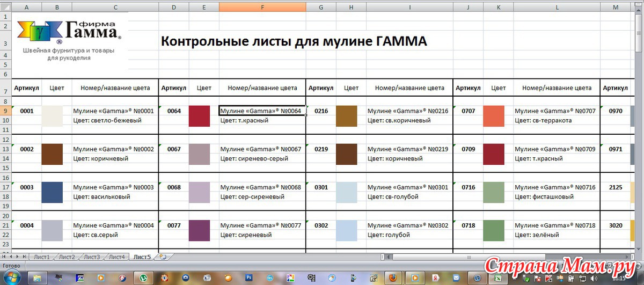644x285 pixels.
Task: Click the previous sheet navigation arrow
Action: pyautogui.click(x=11, y=257)
